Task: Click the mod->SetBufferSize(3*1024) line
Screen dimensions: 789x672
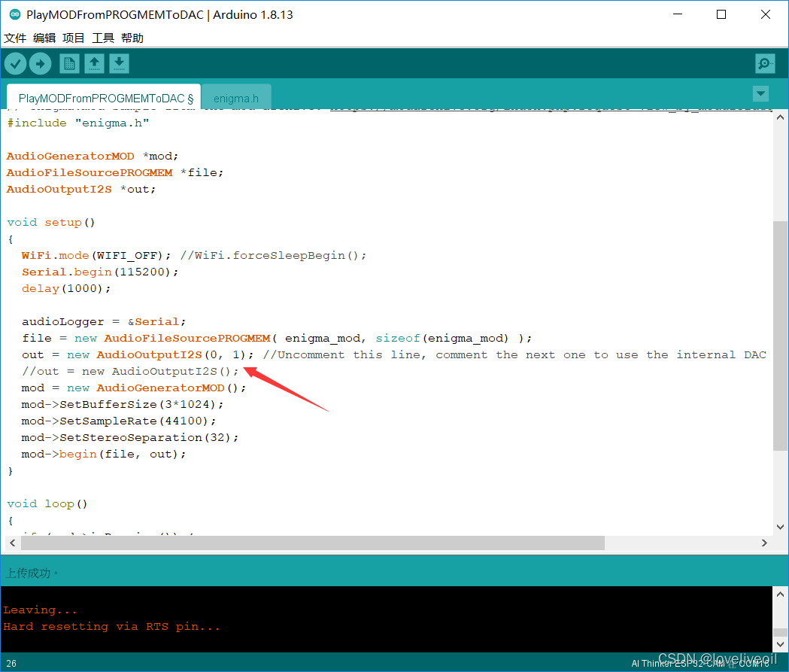Action: point(123,405)
